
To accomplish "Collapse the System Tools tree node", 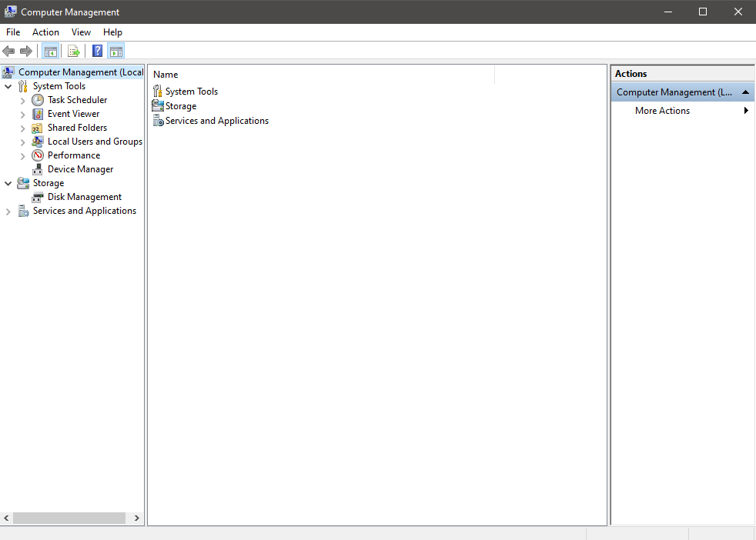I will point(8,87).
